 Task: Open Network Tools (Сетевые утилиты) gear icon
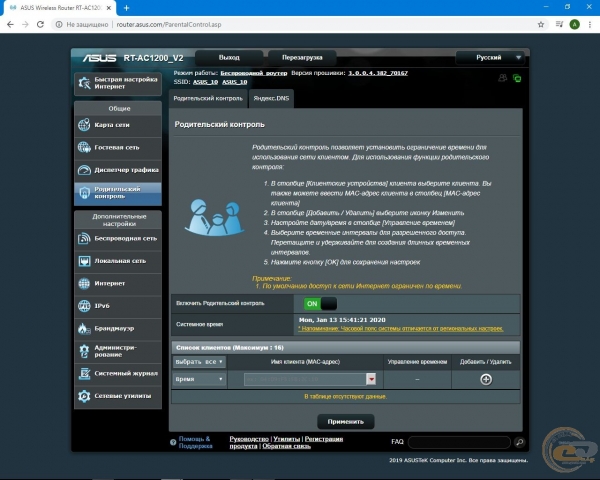coord(84,396)
